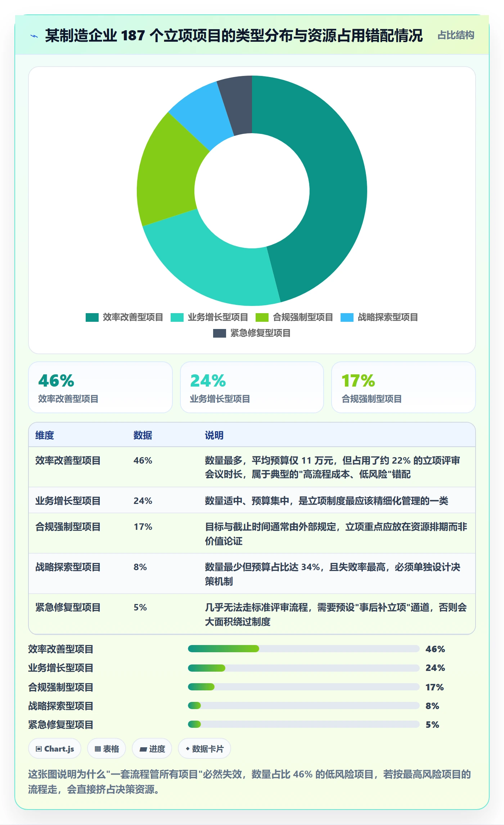This screenshot has height=825, width=504.
Task: Click the 说明 column header
Action: click(x=214, y=435)
